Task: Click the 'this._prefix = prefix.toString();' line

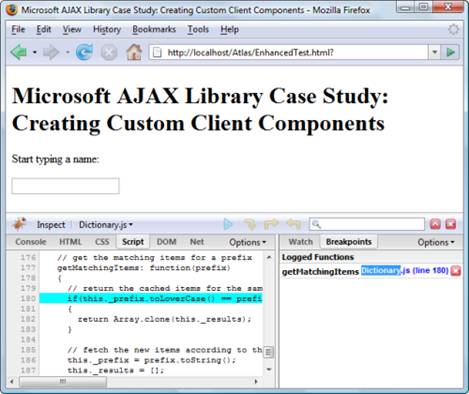Action: pos(152,360)
